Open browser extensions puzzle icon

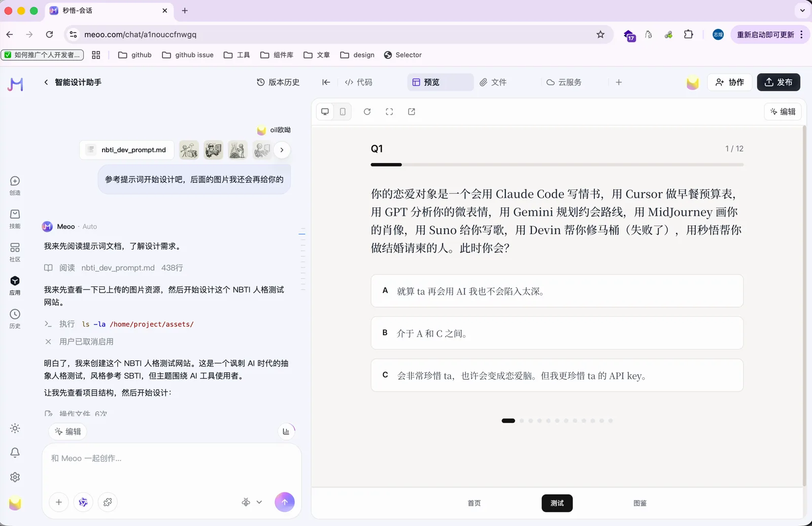[x=688, y=35]
